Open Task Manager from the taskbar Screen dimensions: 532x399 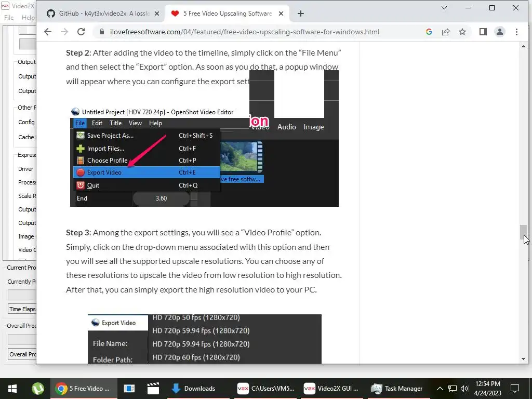pyautogui.click(x=397, y=389)
